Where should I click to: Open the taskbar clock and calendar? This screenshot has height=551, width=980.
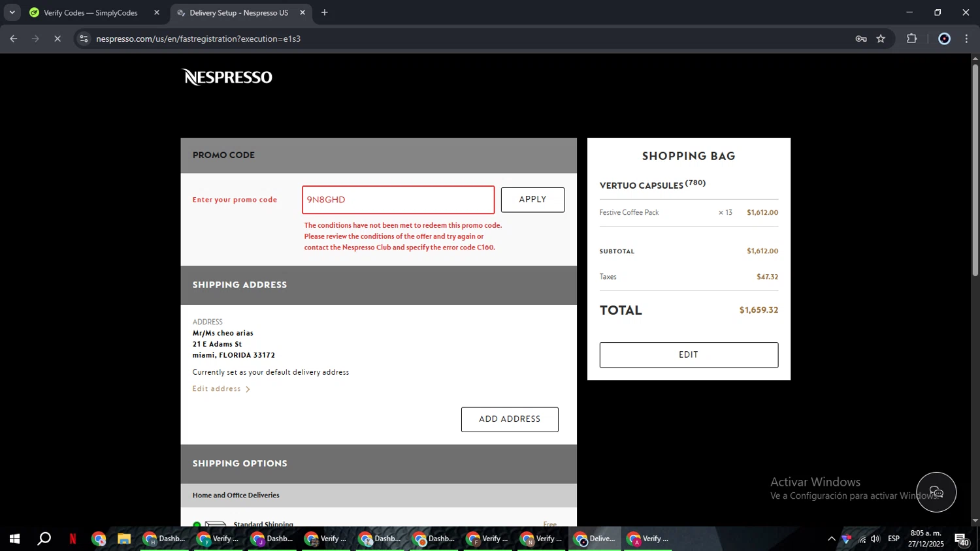click(926, 539)
